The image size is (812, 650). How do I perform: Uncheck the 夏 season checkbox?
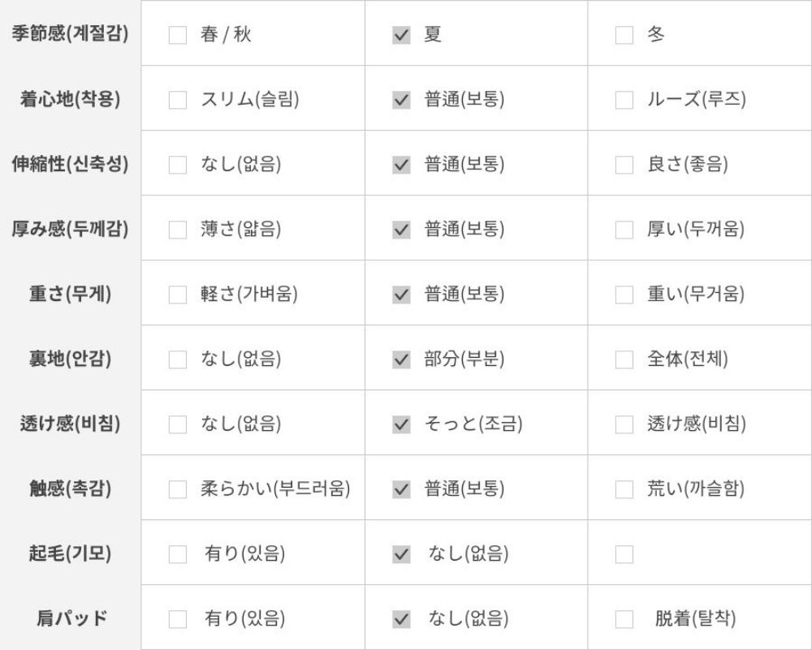(401, 36)
